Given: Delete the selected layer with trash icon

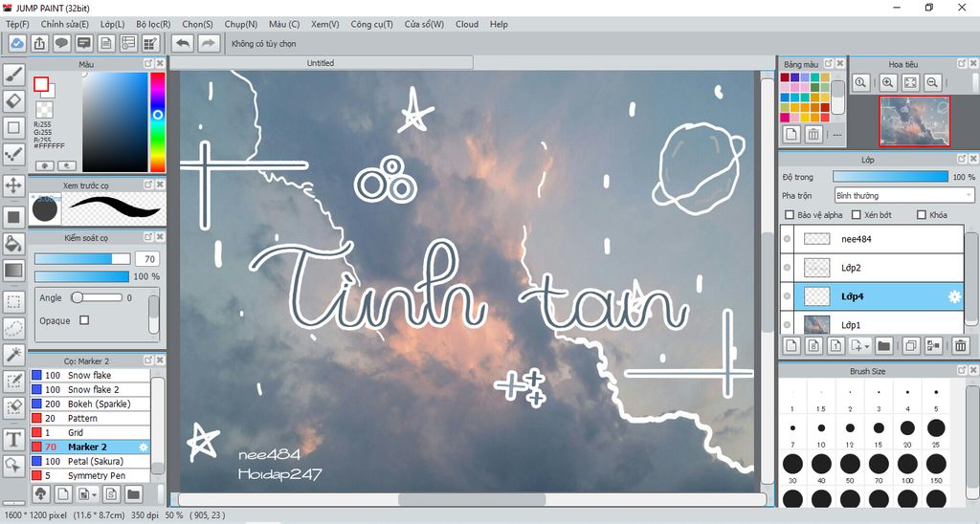Looking at the screenshot, I should click(961, 345).
